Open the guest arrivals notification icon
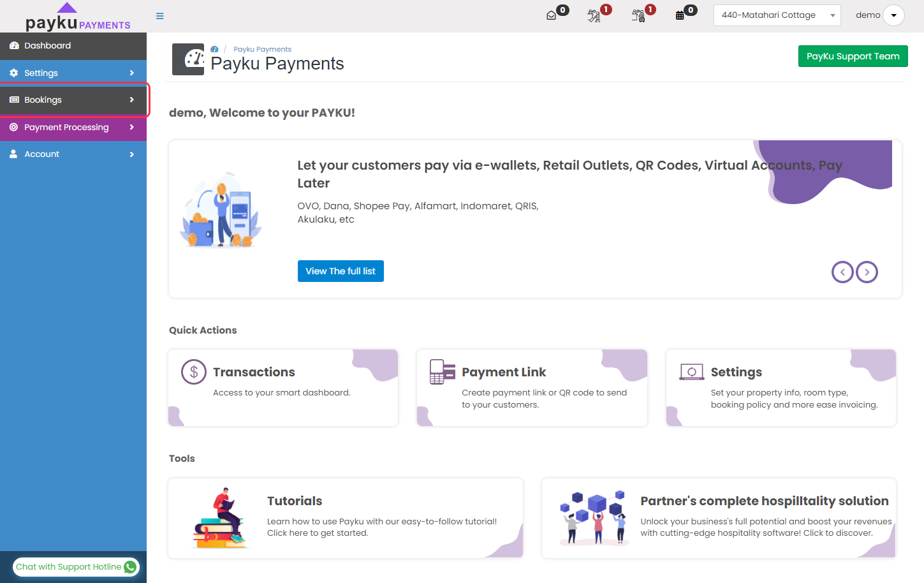Viewport: 924px width, 583px height. point(594,16)
